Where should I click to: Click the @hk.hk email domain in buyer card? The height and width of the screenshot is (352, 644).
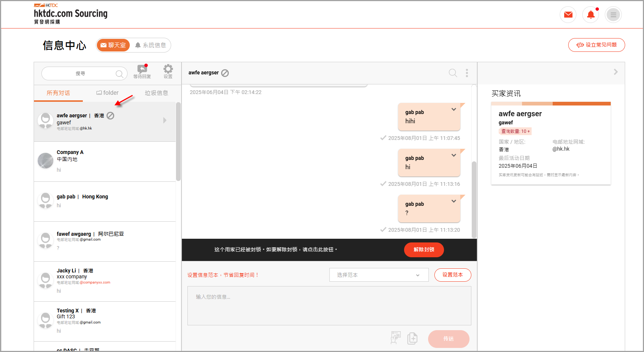(x=561, y=149)
